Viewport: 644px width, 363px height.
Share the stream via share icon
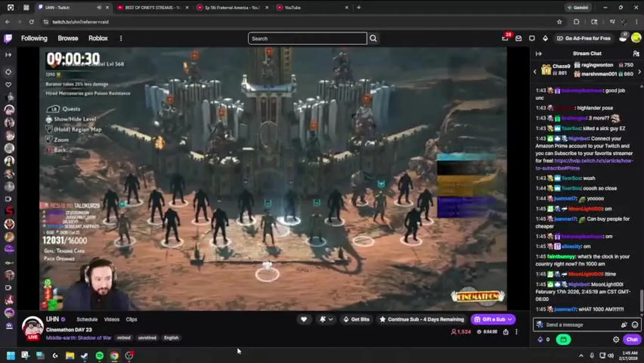[x=505, y=332]
